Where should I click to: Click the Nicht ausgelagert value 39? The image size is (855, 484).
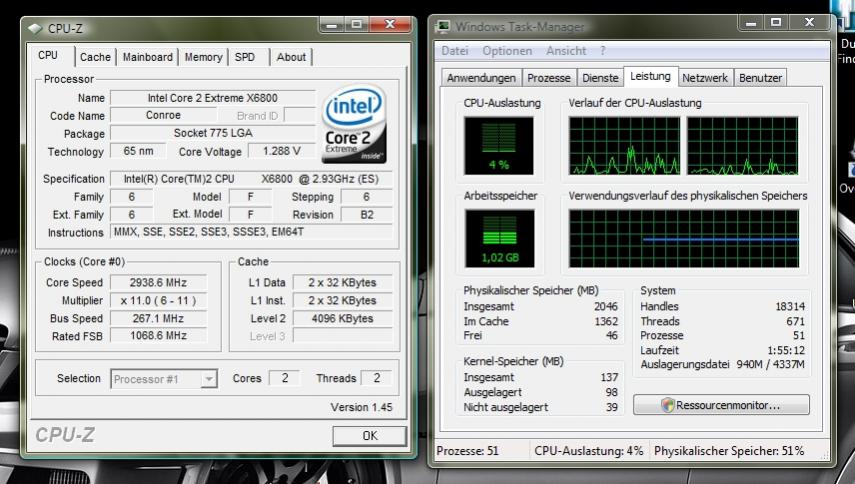tap(612, 407)
